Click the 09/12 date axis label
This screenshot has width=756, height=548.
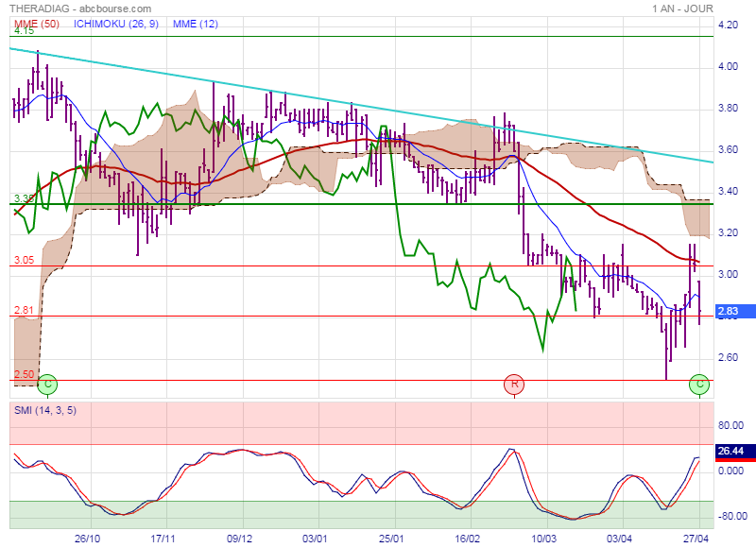click(x=240, y=539)
